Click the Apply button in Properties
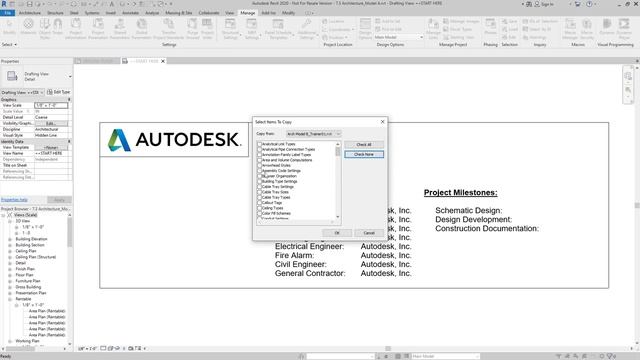 point(59,200)
